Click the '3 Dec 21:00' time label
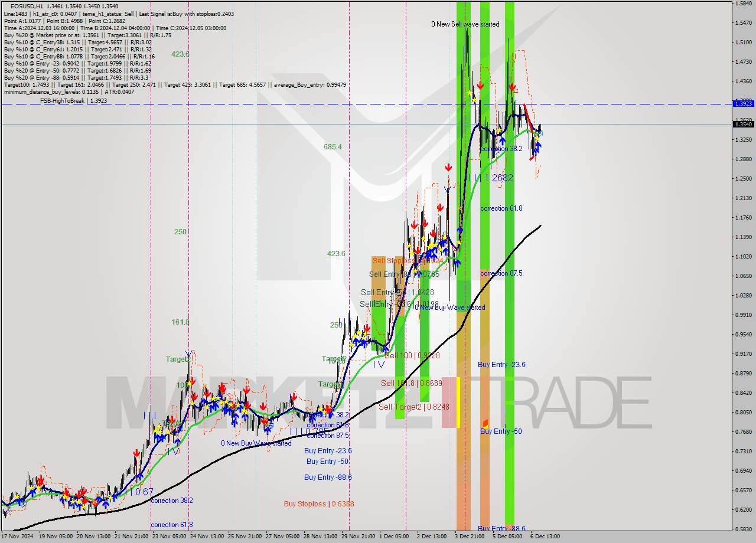Screen dimensions: 756x543 click(x=470, y=537)
